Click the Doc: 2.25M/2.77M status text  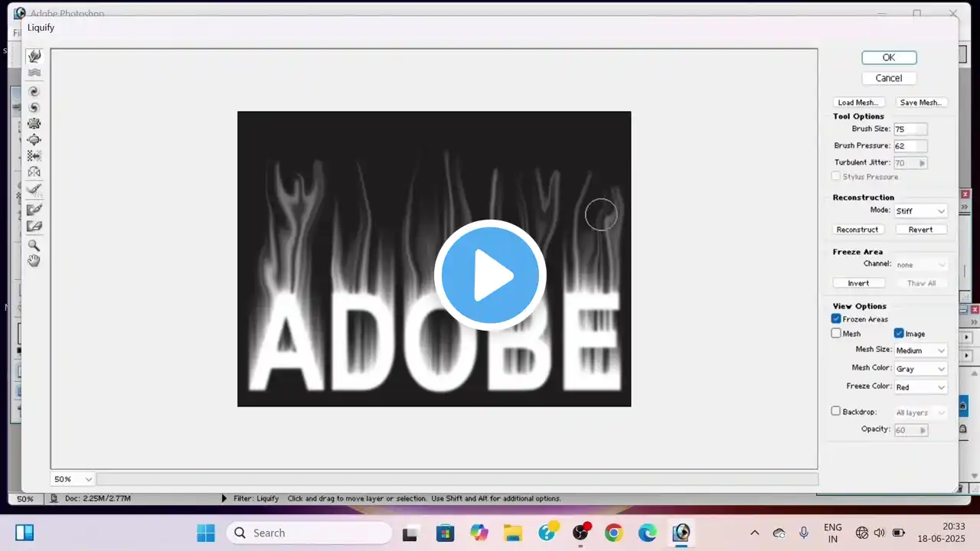pos(98,498)
